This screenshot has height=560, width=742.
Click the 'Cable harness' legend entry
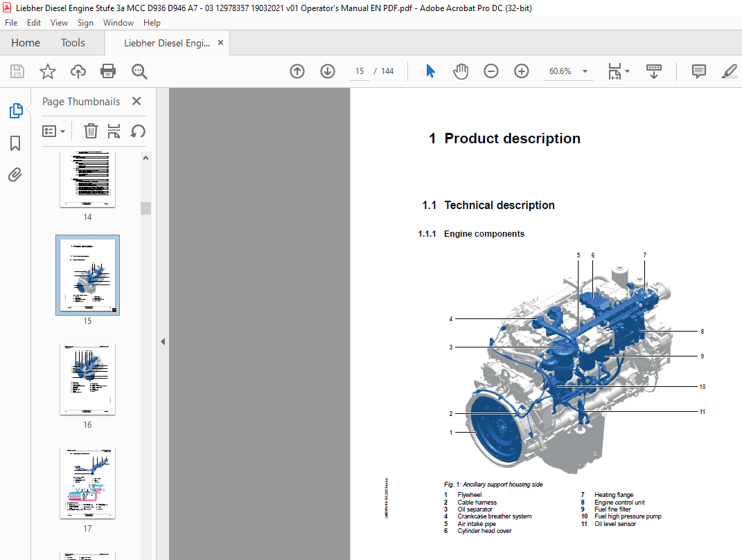coord(477,503)
